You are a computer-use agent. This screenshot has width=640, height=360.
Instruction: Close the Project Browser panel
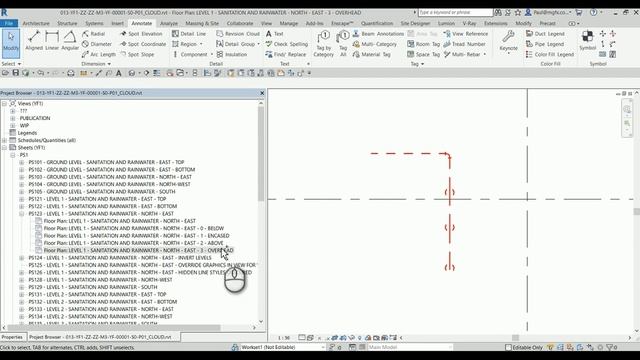tap(262, 93)
